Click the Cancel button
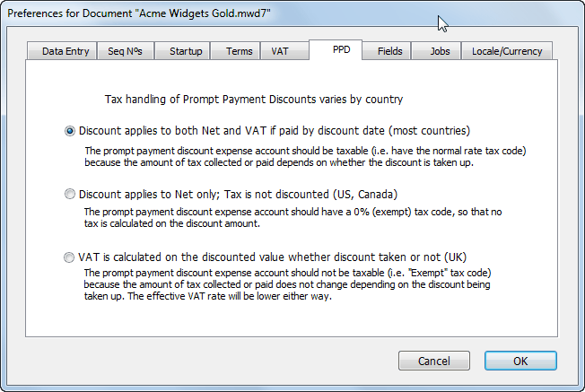585x392 pixels. point(434,361)
